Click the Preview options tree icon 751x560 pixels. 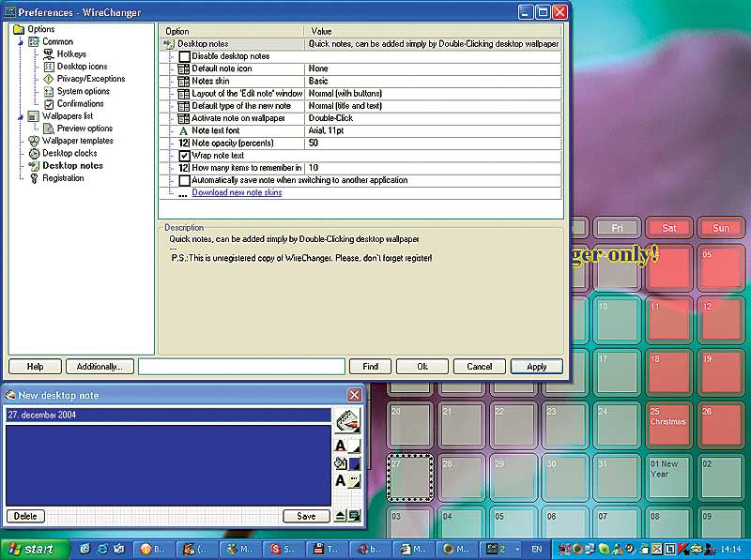pyautogui.click(x=49, y=129)
